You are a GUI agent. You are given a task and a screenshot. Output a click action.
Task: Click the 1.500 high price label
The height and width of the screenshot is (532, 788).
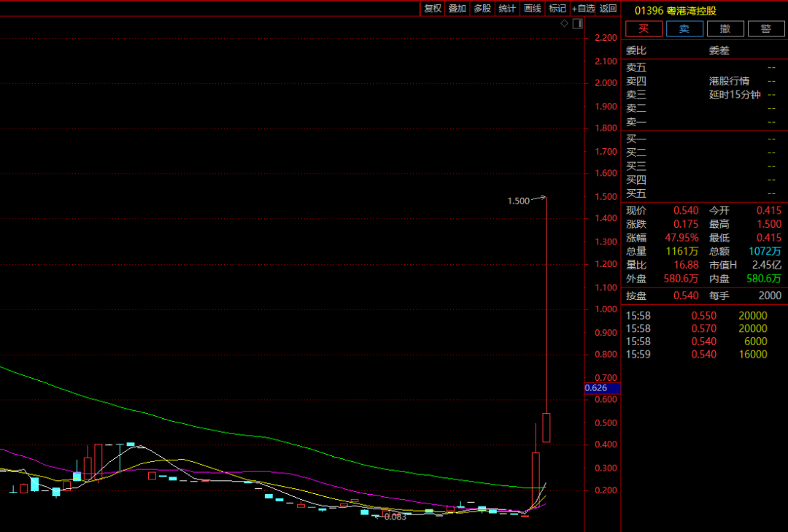pos(518,201)
